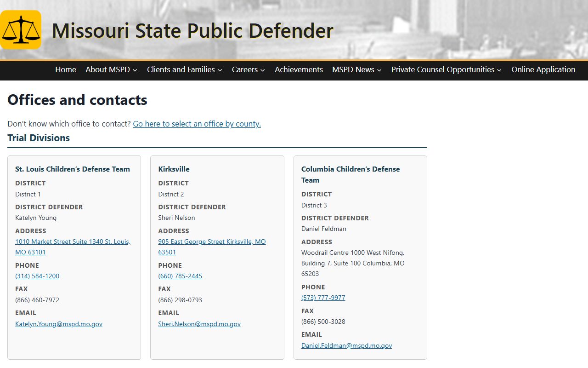Select the Don't know which office text

point(69,124)
